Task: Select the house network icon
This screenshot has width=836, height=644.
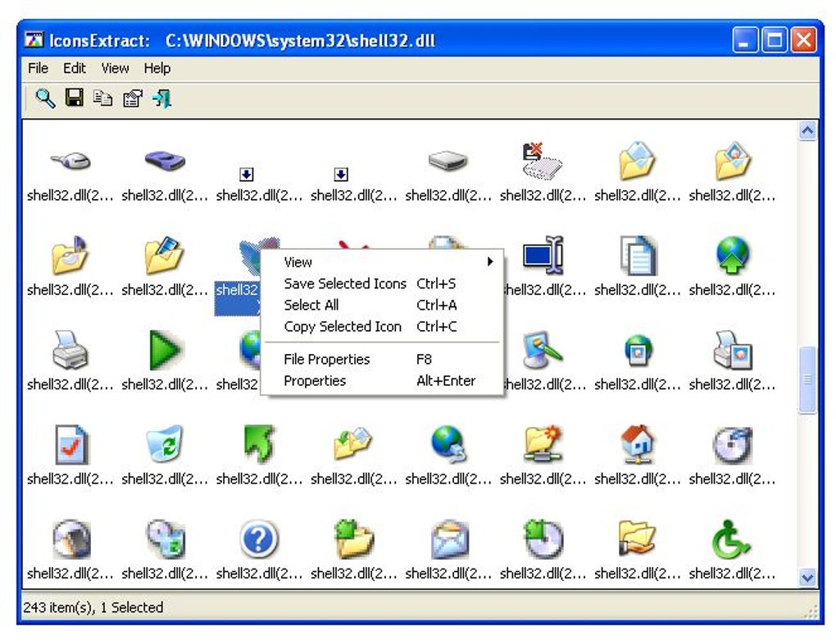Action: pos(638,444)
